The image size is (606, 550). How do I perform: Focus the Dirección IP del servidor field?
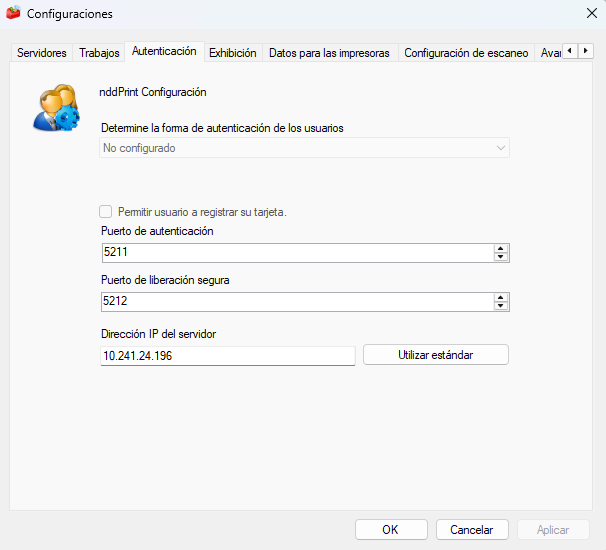(x=228, y=356)
